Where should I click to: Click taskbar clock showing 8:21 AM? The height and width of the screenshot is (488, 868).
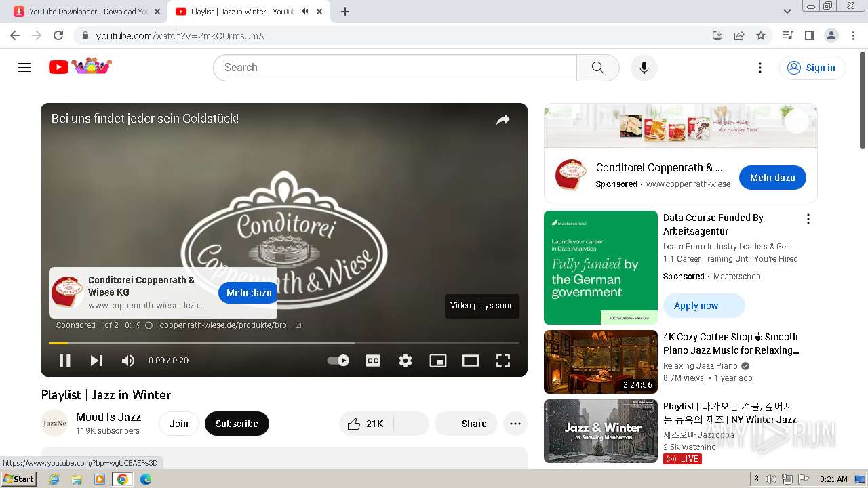click(x=833, y=479)
